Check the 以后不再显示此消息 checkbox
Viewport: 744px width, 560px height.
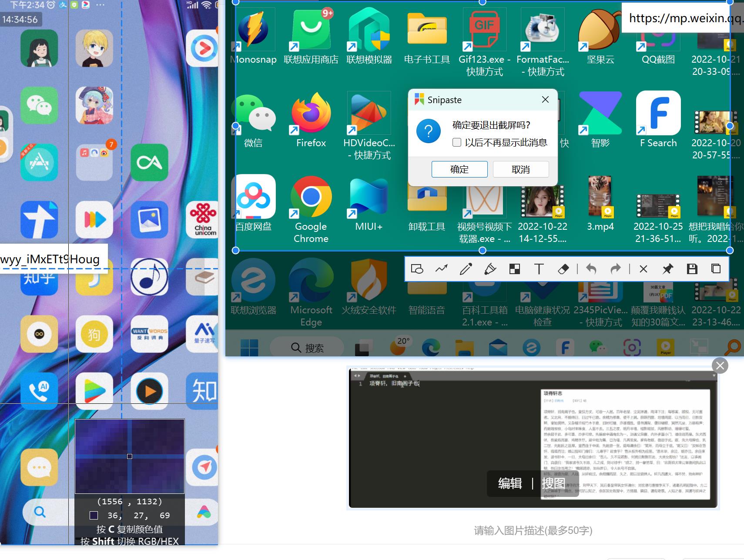coord(457,142)
